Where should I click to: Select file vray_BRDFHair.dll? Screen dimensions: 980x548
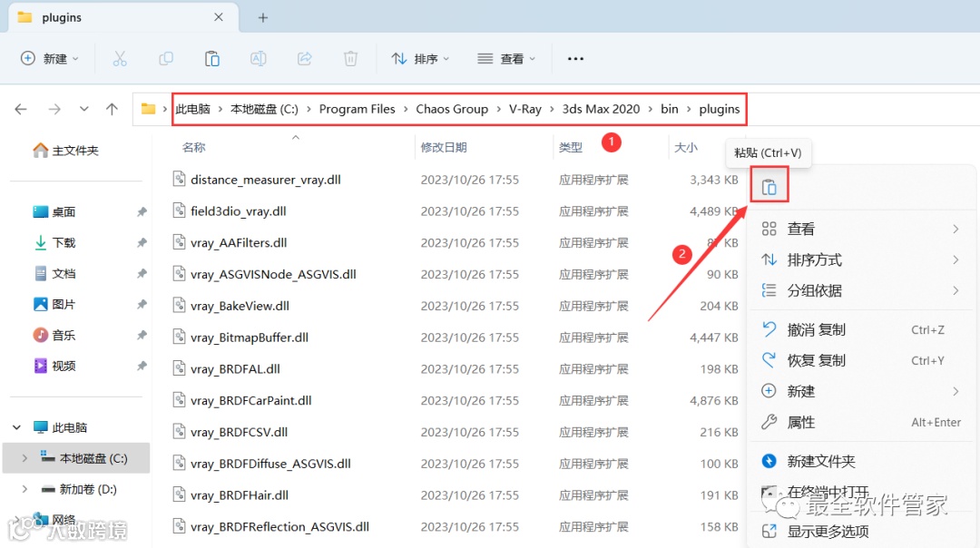point(240,494)
